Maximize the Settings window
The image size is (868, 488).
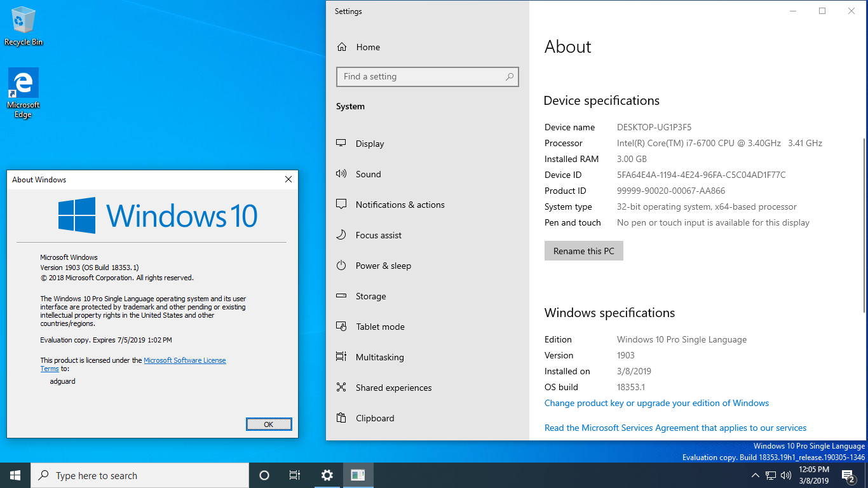(822, 11)
